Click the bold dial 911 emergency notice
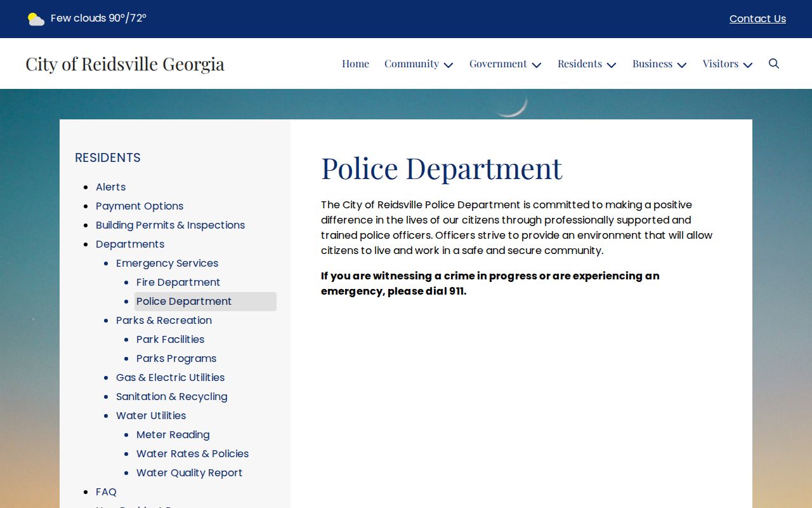 [x=490, y=283]
